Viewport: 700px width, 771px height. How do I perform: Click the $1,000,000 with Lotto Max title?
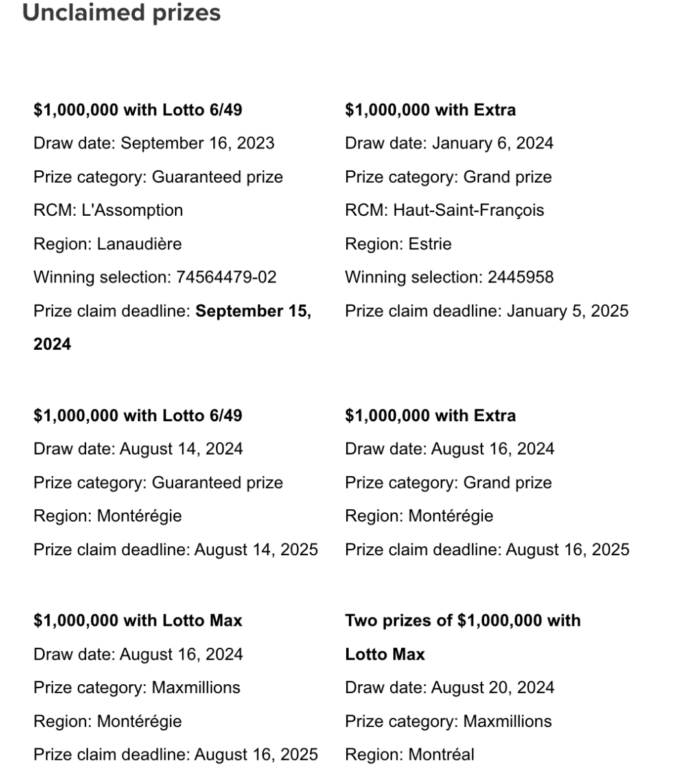pyautogui.click(x=138, y=621)
